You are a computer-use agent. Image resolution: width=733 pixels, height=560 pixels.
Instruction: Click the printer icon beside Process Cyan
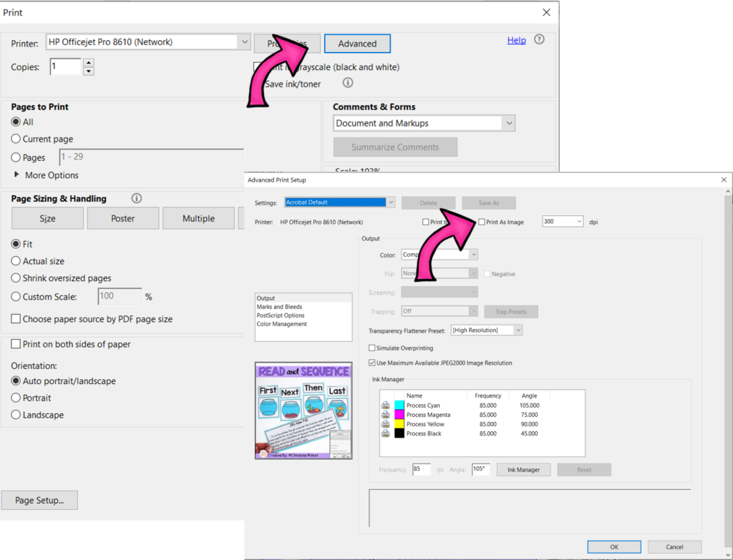point(386,406)
